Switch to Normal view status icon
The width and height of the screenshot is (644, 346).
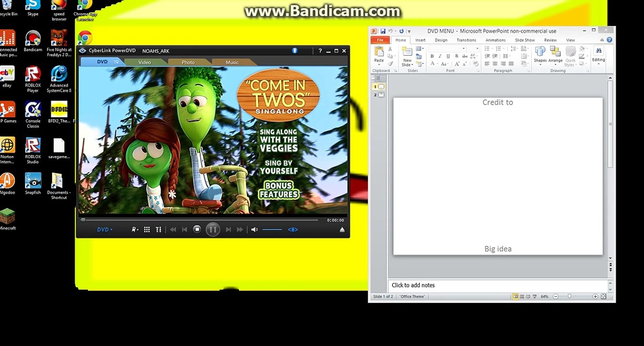click(x=515, y=297)
